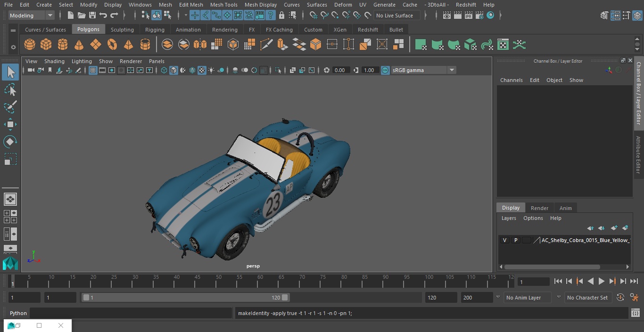Viewport: 644px width, 332px height.
Task: Switch to the Render layer tab
Action: tap(539, 208)
